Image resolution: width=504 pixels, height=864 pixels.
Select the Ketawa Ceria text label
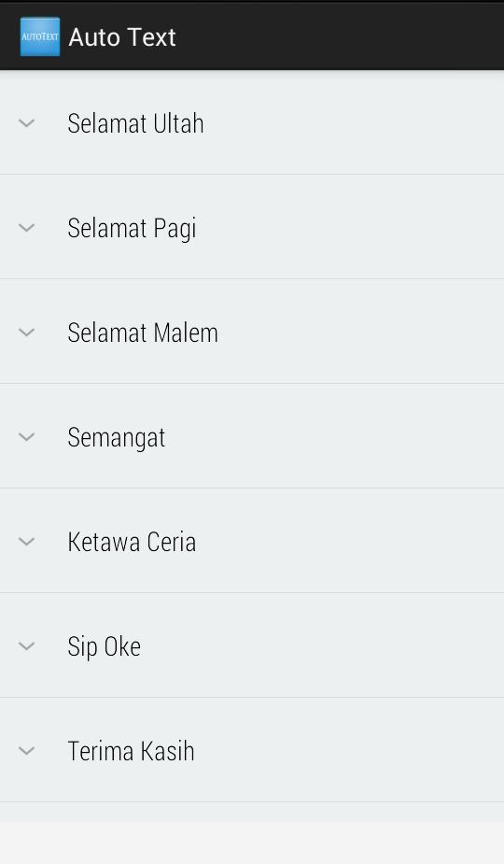pyautogui.click(x=132, y=542)
